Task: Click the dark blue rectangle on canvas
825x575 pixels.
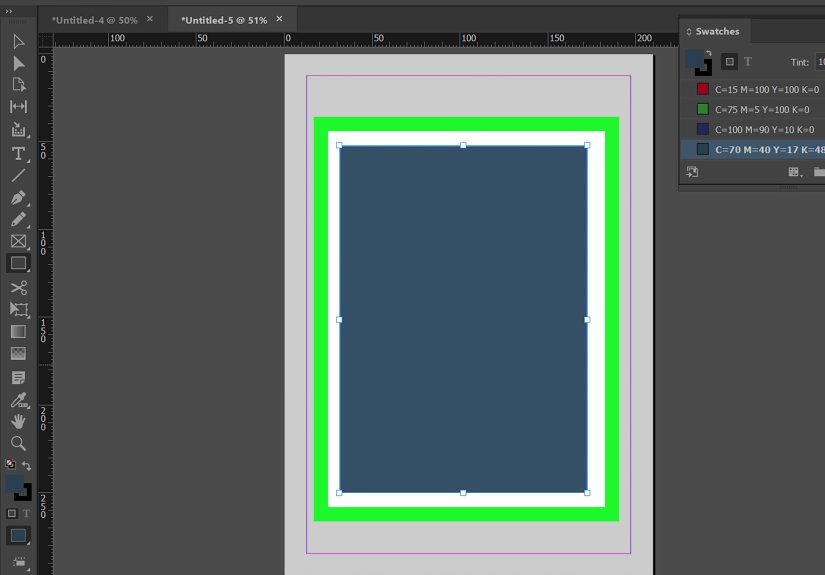Action: click(x=463, y=319)
